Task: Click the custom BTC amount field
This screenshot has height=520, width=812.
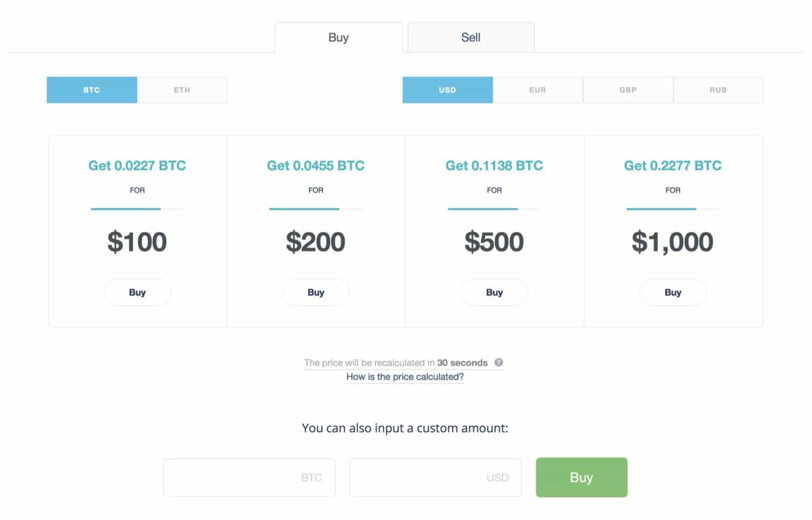Action: [249, 477]
